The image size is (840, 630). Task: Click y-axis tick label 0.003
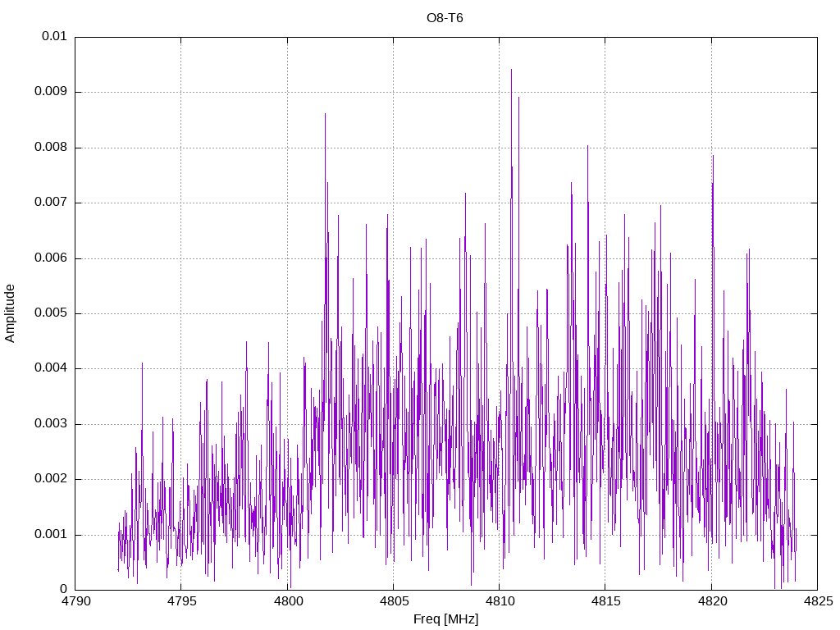coord(51,424)
